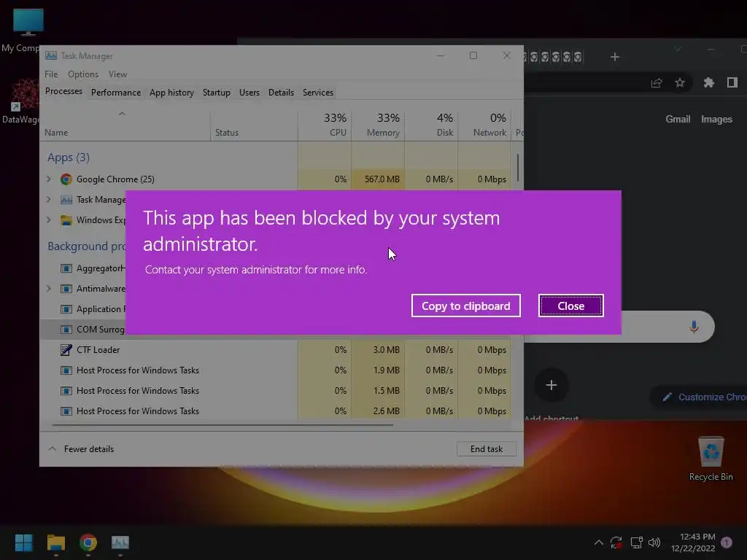Click the Chrome taskbar icon
This screenshot has width=747, height=560.
(88, 542)
